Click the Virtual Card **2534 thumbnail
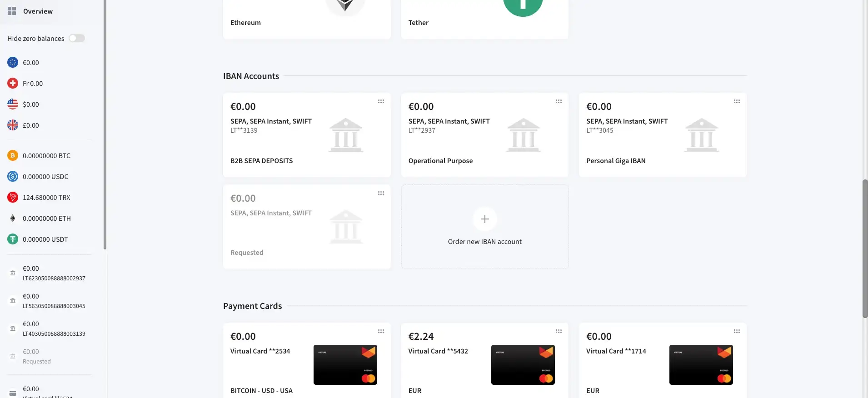868x398 pixels. (x=345, y=365)
